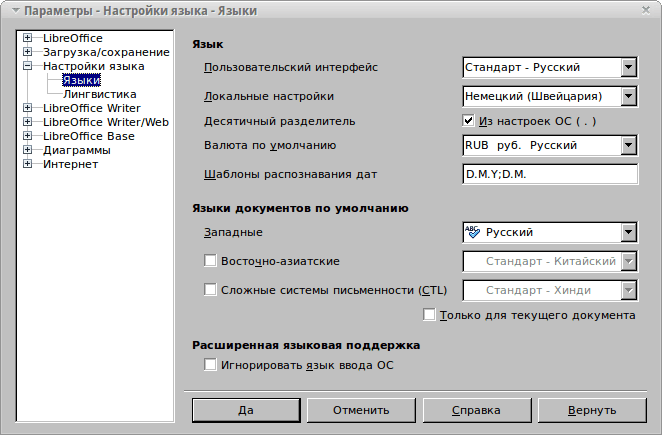Open Пользовательский интерфейс language dropdown
Screen dimensions: 662x435
tap(550, 67)
